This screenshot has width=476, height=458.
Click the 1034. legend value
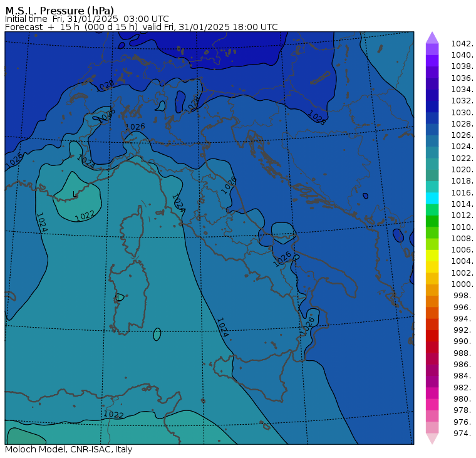[x=462, y=90]
